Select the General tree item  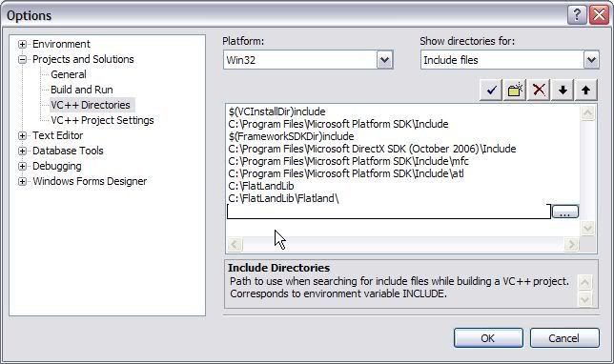[69, 74]
